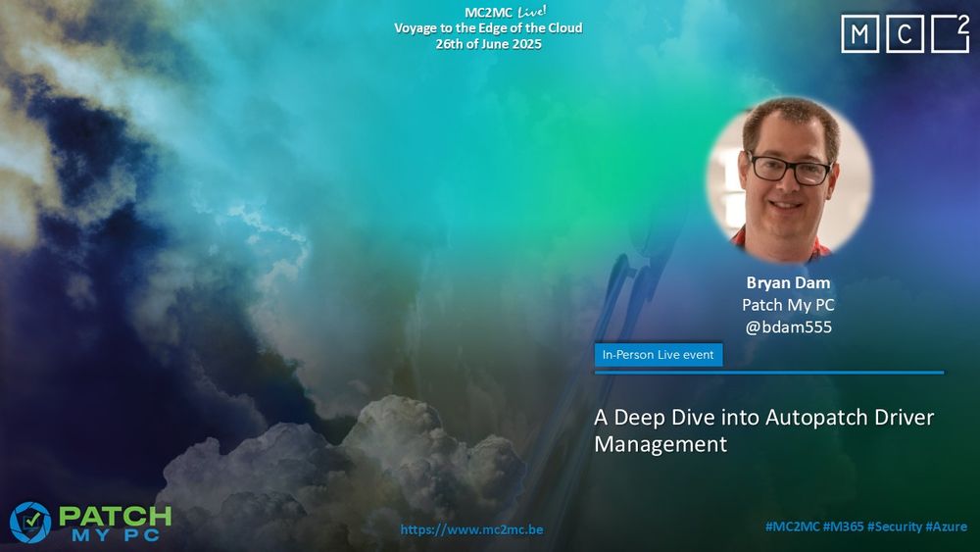
Task: Click the '#Security' hashtag
Action: [895, 527]
